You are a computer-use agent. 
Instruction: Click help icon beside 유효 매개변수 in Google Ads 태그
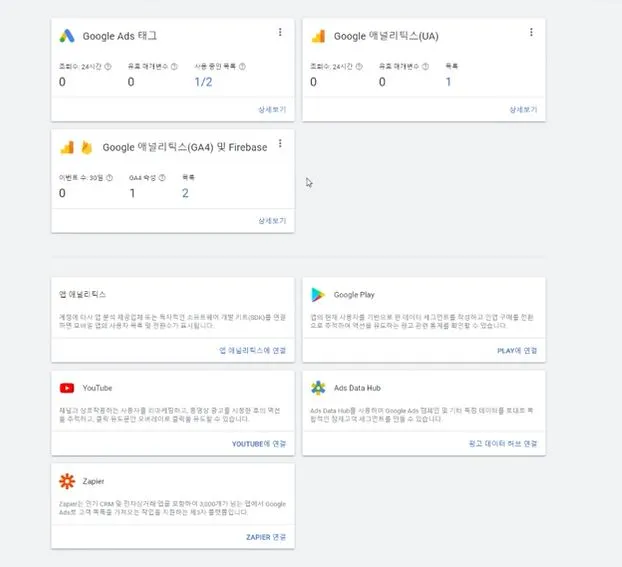[x=174, y=66]
